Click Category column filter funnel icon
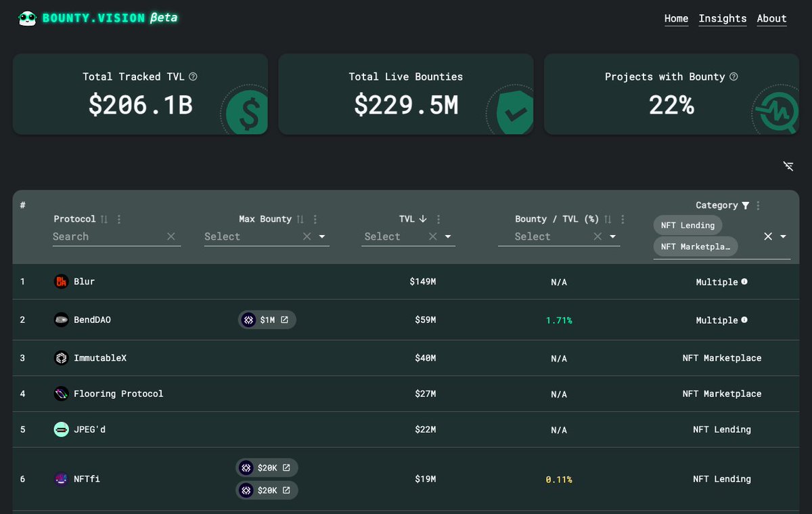 click(x=745, y=205)
